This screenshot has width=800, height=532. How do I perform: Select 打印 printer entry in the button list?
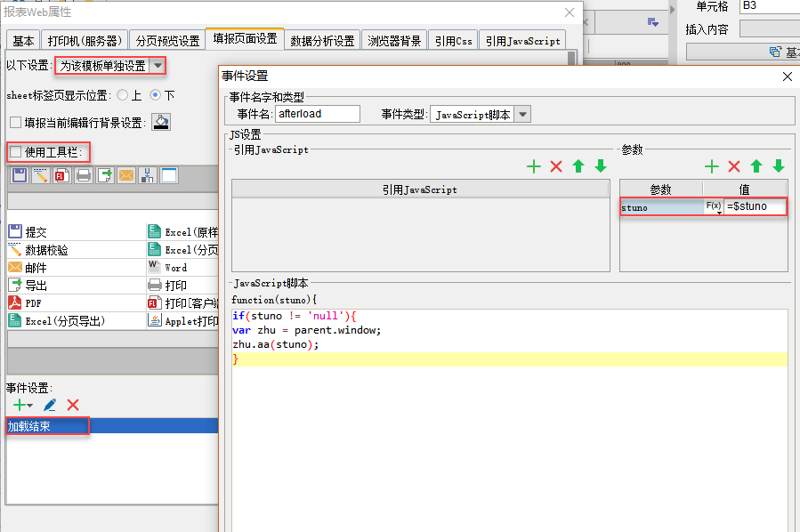(x=182, y=286)
